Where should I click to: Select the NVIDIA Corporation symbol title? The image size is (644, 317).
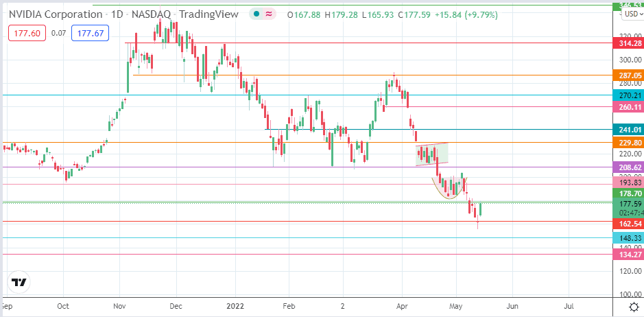[56, 14]
